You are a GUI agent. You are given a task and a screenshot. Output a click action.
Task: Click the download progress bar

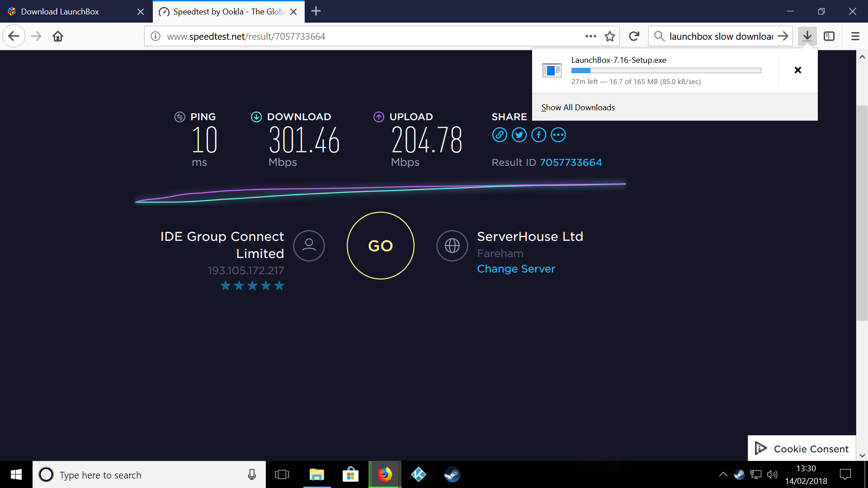pos(666,70)
